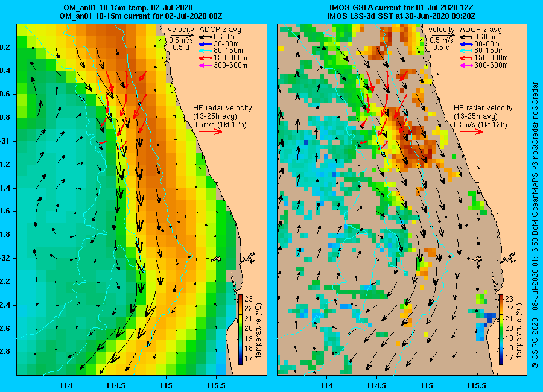Screen dimensions: 543x392
Task: Click longitude 115 label under right map
Action: [x=427, y=386]
